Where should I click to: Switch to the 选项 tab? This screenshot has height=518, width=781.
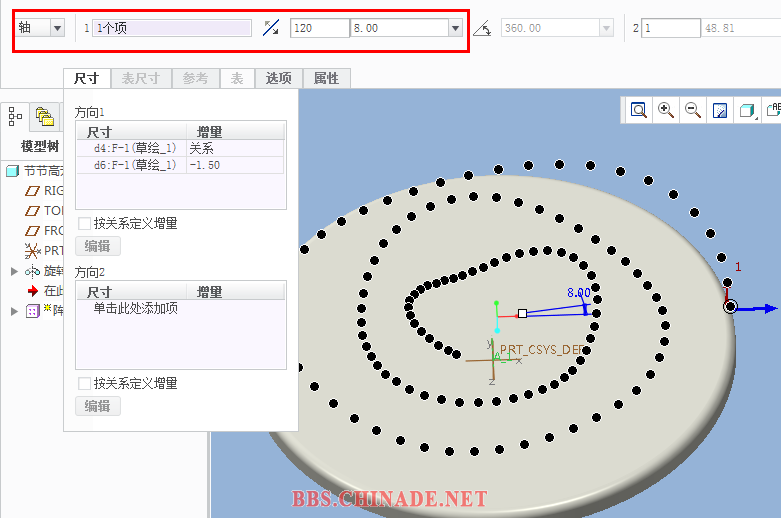(x=278, y=78)
